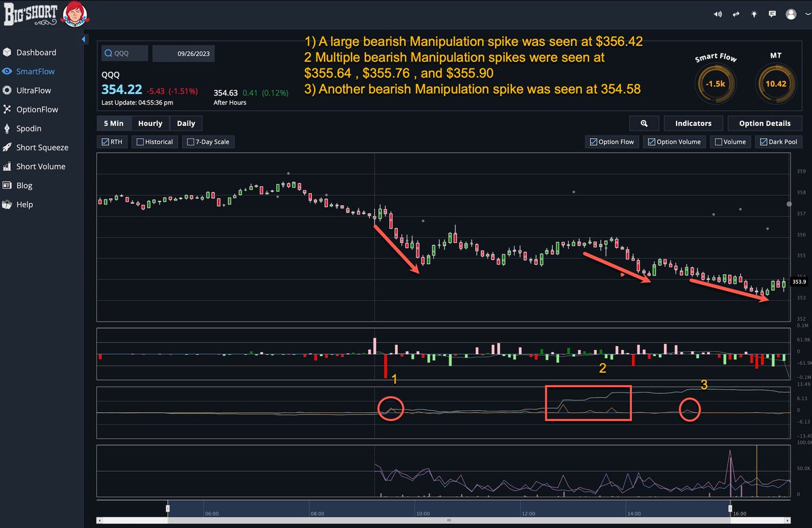Click the Short Squeeze chart icon
This screenshot has width=812, height=528.
[x=7, y=147]
